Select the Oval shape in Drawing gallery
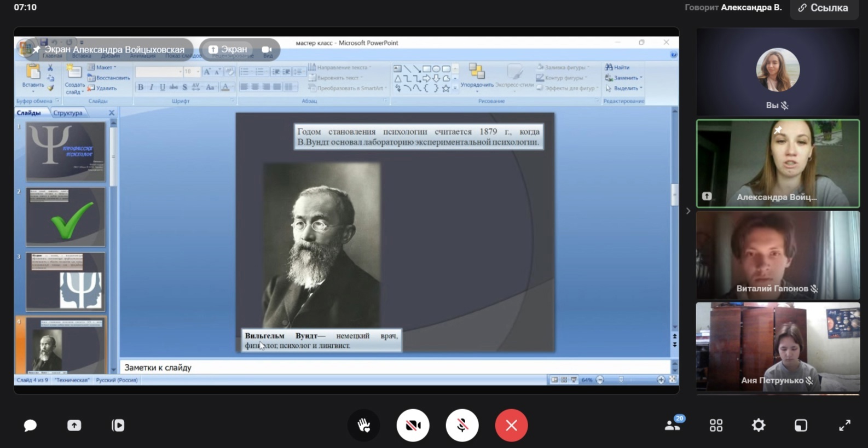 pos(436,69)
